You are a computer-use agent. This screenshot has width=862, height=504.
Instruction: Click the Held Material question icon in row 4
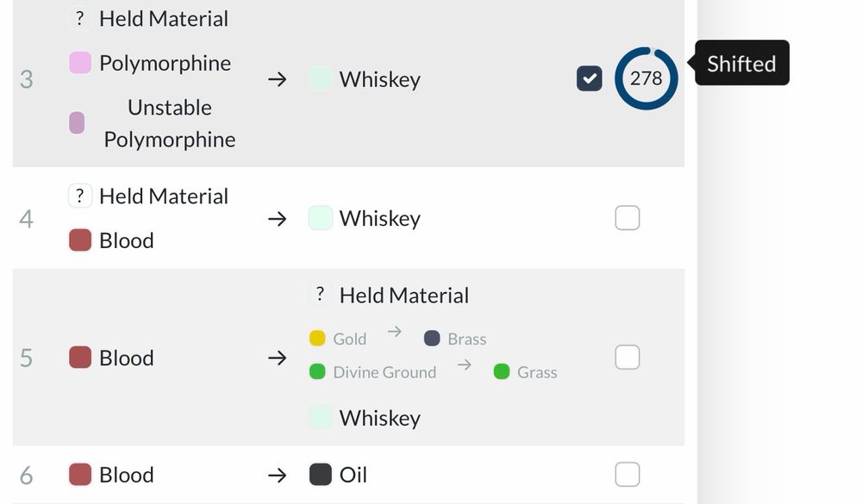click(x=80, y=196)
